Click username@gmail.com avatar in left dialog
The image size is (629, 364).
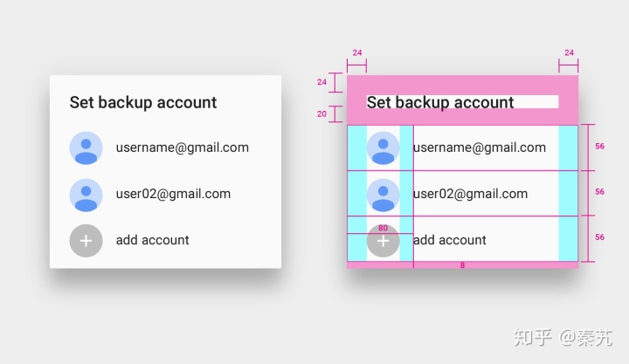pyautogui.click(x=86, y=148)
